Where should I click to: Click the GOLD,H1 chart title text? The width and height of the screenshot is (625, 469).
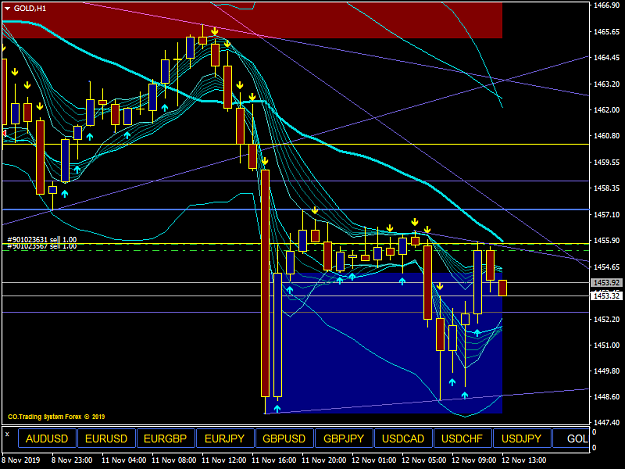(x=30, y=8)
